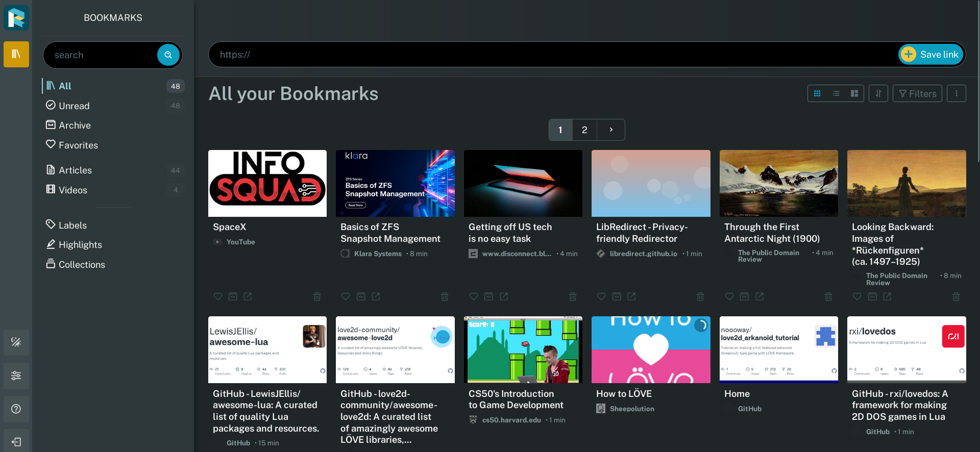Viewport: 980px width, 452px height.
Task: Favorite Getting off US tech bookmark
Action: click(474, 296)
